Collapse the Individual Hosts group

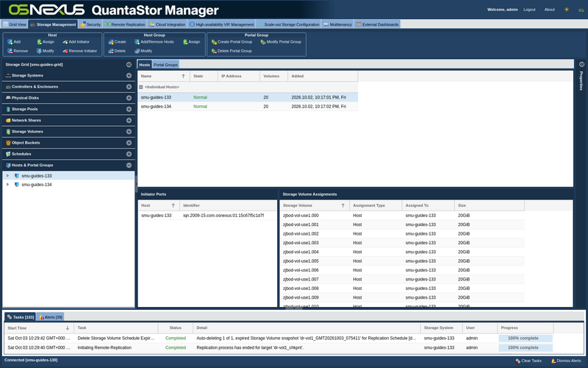141,87
